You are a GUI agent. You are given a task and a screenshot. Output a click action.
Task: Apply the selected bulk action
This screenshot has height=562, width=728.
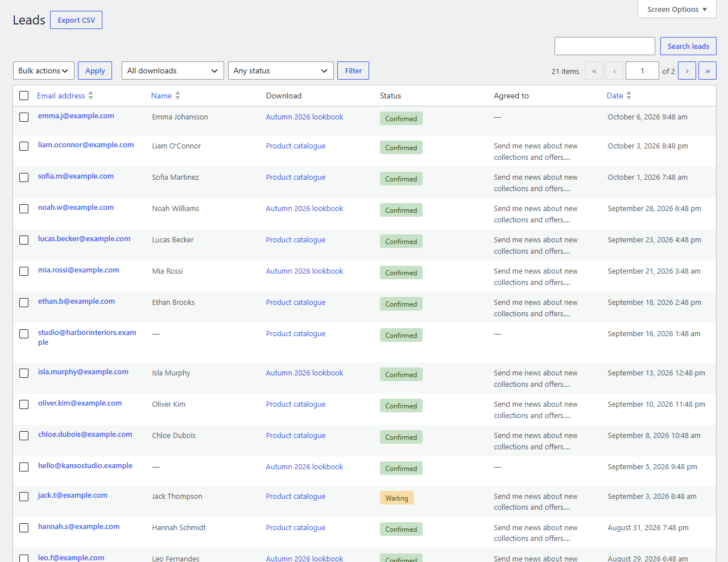(95, 71)
